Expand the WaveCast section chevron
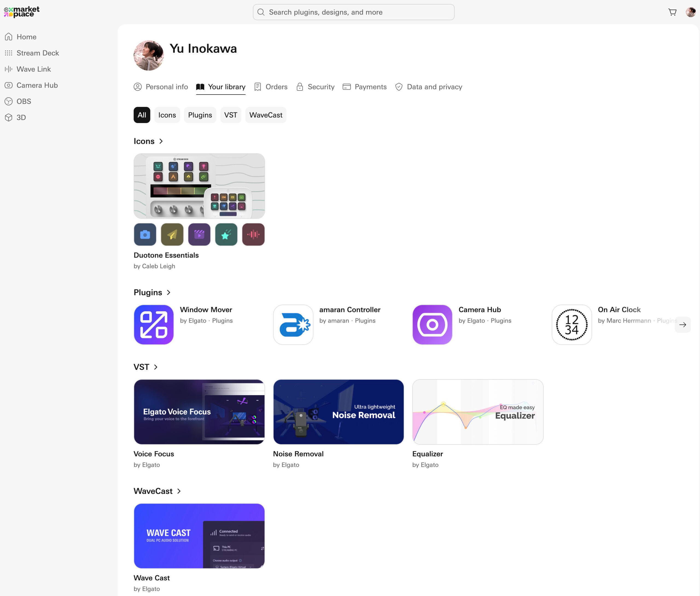 click(179, 491)
